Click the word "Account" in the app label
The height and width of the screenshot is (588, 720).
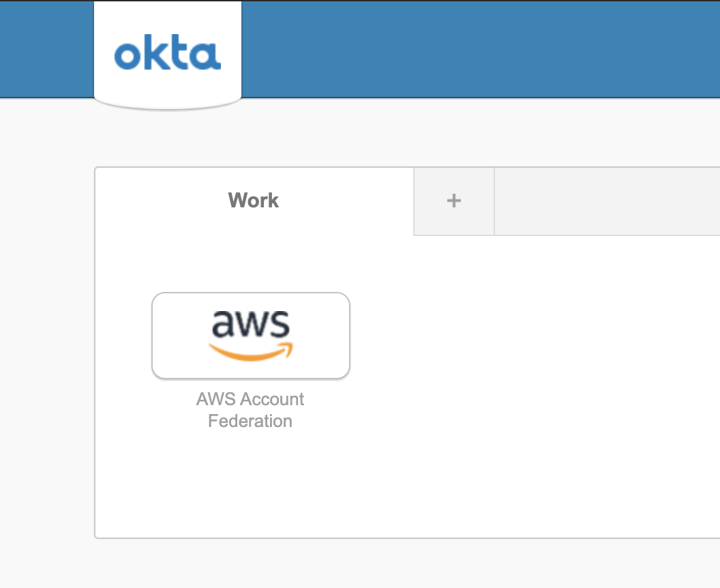(x=277, y=399)
